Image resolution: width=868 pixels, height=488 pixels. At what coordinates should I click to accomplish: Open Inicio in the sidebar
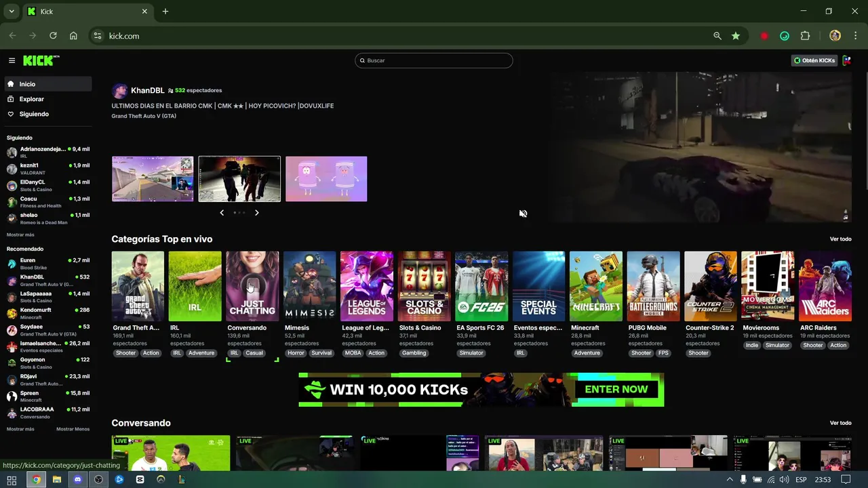click(47, 84)
